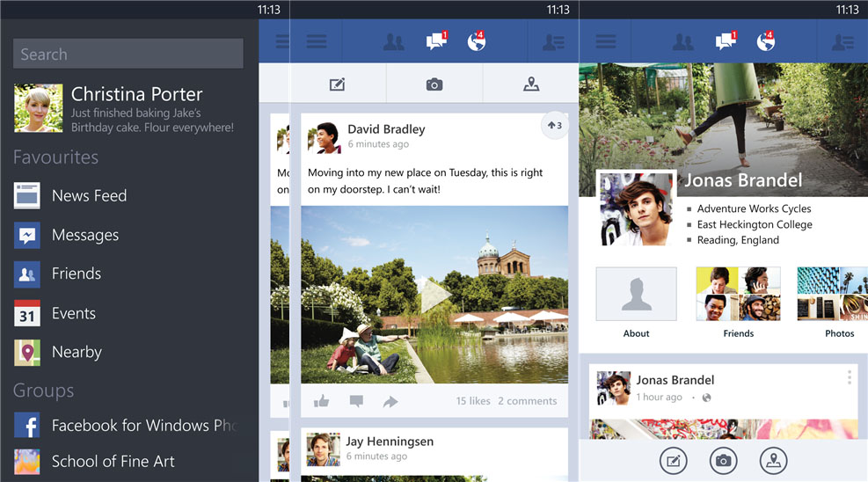Open friend requests icon in feed header
Viewport: 868px width, 482px height.
[x=394, y=42]
